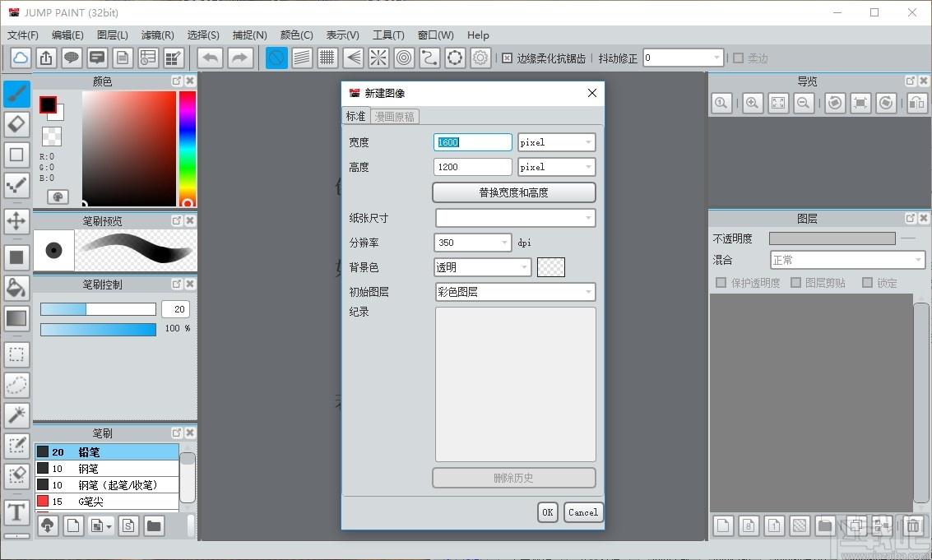Select the Lasso selection tool
This screenshot has height=560, width=932.
coord(16,385)
